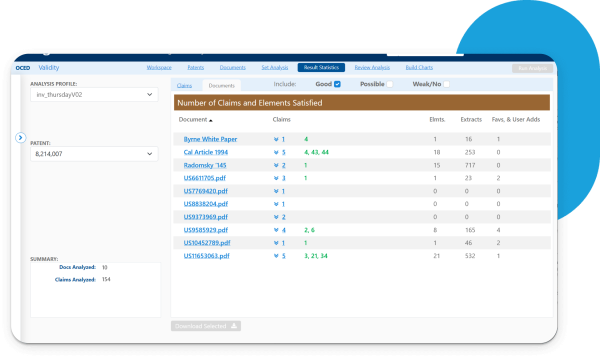This screenshot has width=600, height=360.
Task: Click claim count 4 for US9585929.pdf
Action: pos(284,230)
